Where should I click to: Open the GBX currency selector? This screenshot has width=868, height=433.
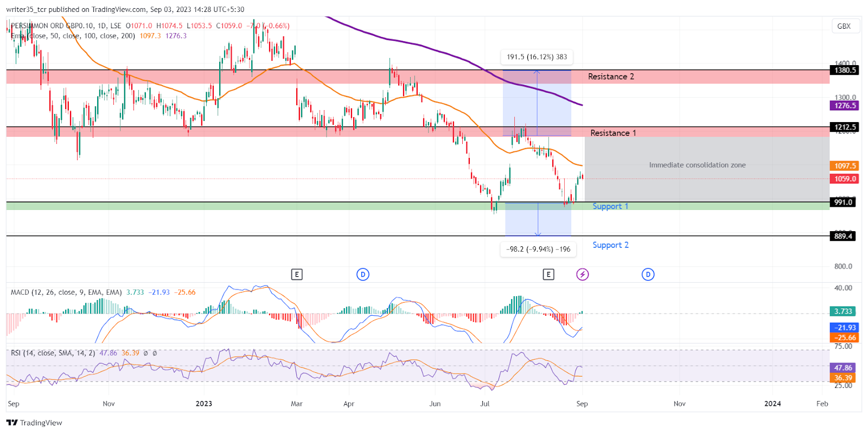844,26
